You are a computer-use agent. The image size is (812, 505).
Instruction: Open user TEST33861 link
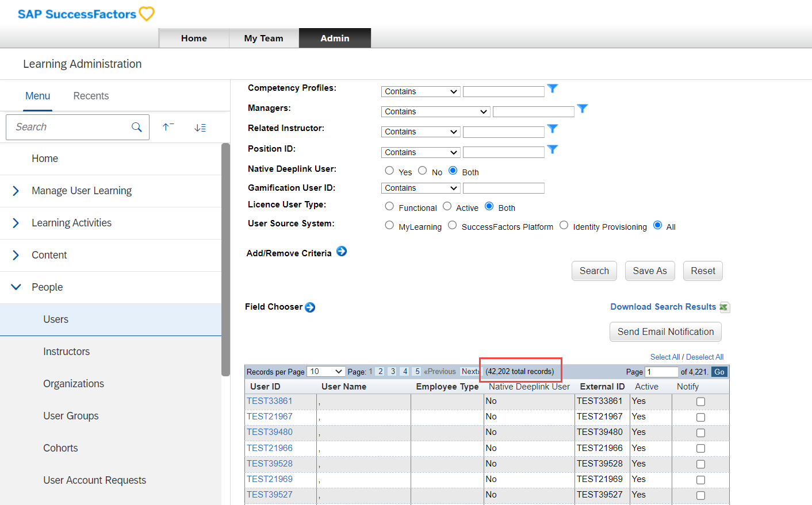(x=270, y=401)
